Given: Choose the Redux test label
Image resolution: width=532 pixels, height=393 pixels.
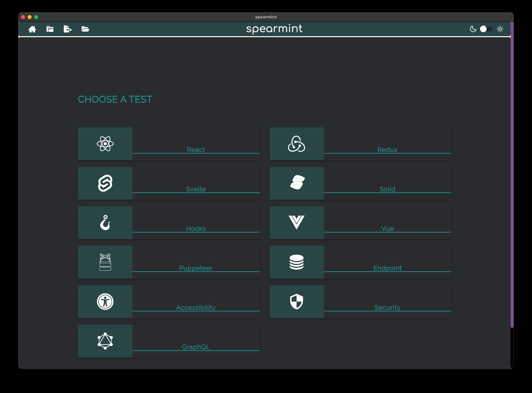Looking at the screenshot, I should [x=387, y=150].
